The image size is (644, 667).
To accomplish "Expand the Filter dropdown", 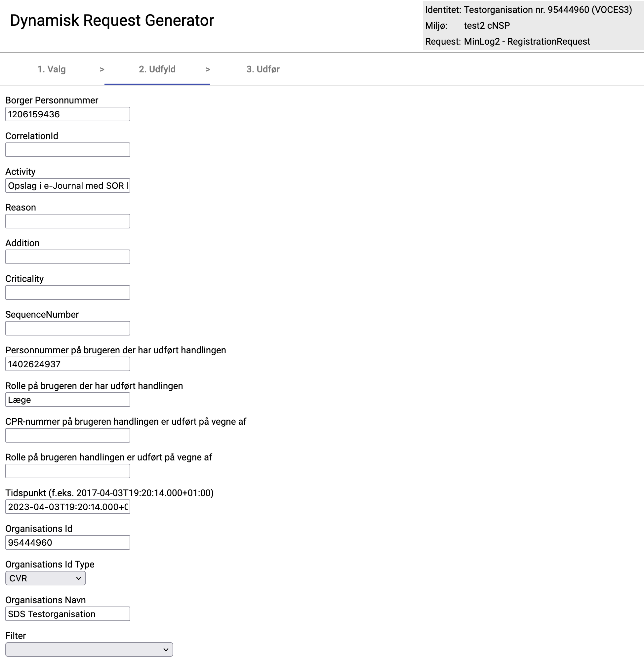I will (x=89, y=650).
